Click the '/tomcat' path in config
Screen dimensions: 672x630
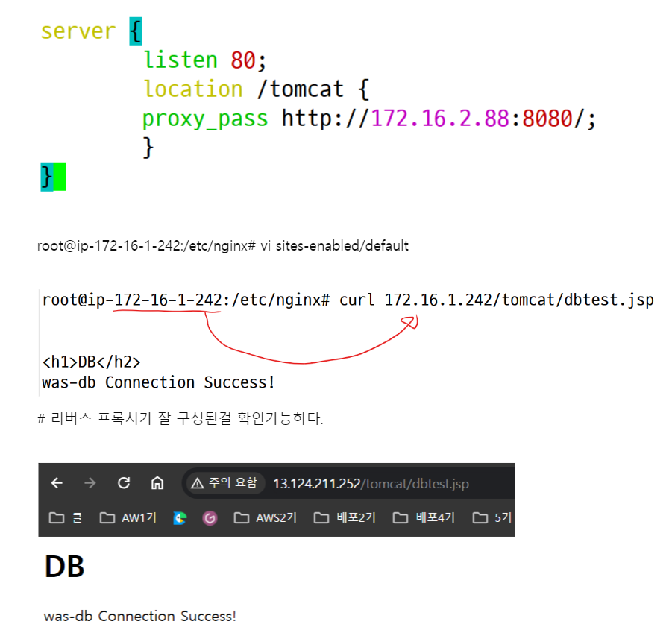[300, 89]
